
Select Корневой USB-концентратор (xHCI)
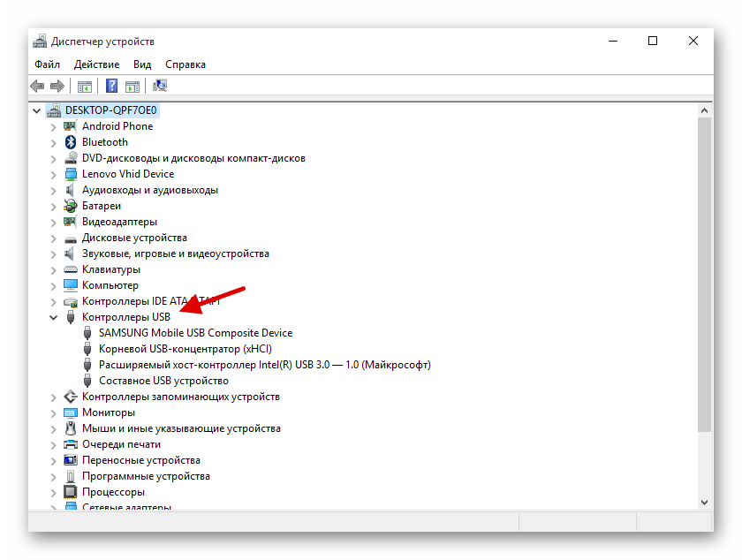tap(185, 349)
